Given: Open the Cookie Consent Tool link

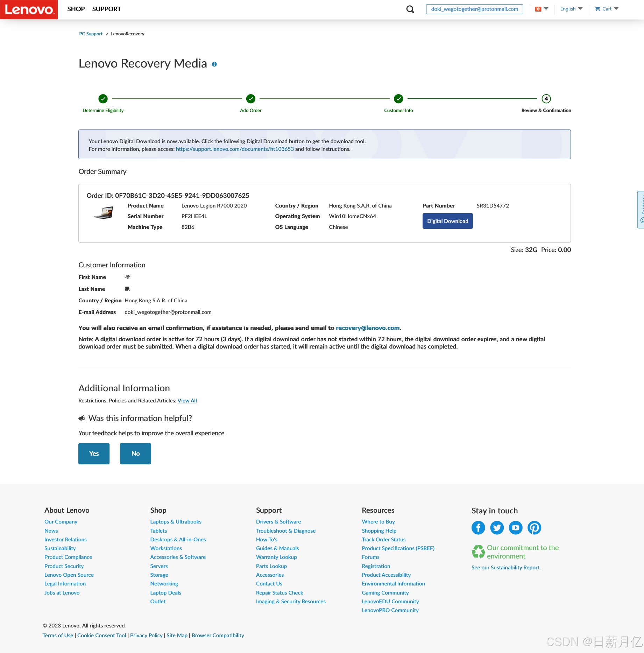Looking at the screenshot, I should pos(102,636).
